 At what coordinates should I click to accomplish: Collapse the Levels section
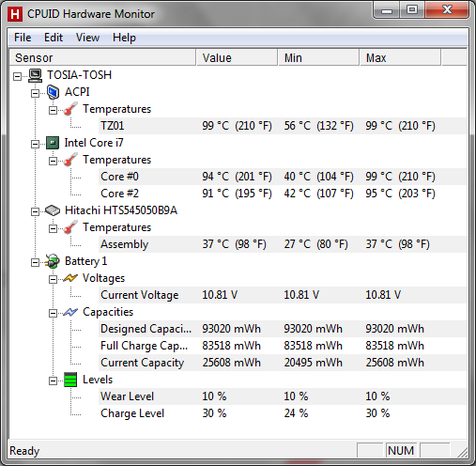click(53, 381)
